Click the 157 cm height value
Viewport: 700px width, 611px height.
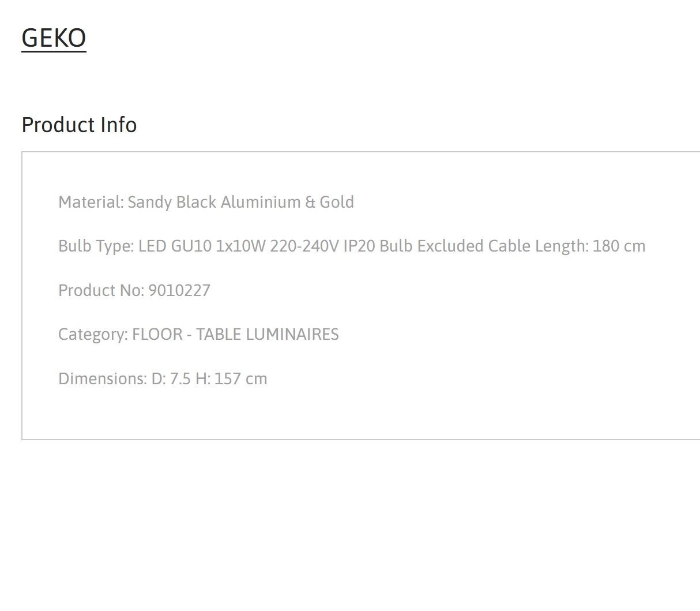pyautogui.click(x=240, y=378)
